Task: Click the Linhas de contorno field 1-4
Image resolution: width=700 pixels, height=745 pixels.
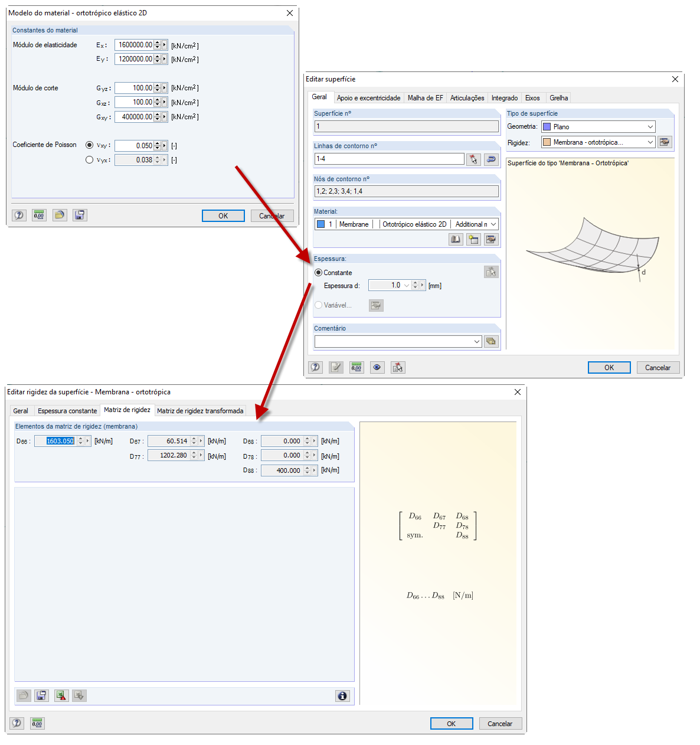Action: point(390,159)
